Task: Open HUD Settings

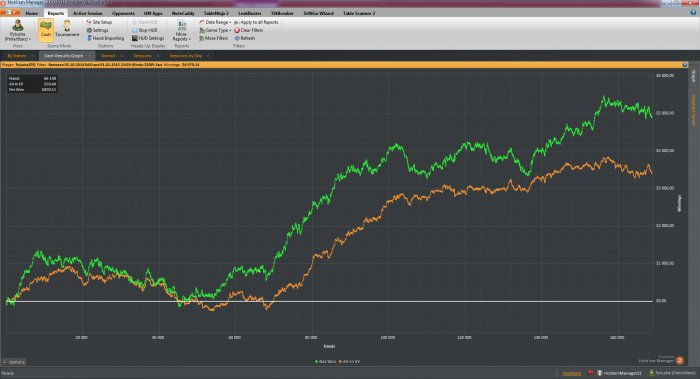Action: (x=148, y=38)
